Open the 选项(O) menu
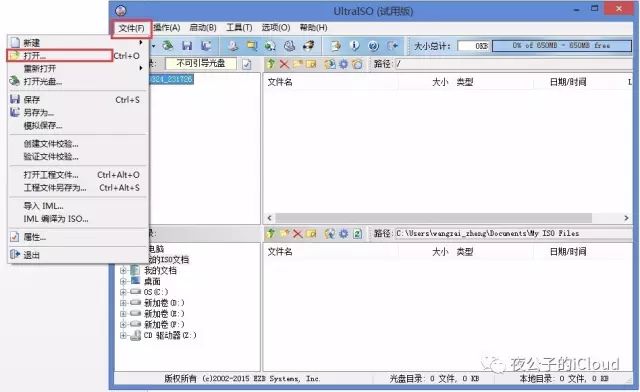Screen dimensions: 640x392 (276, 28)
